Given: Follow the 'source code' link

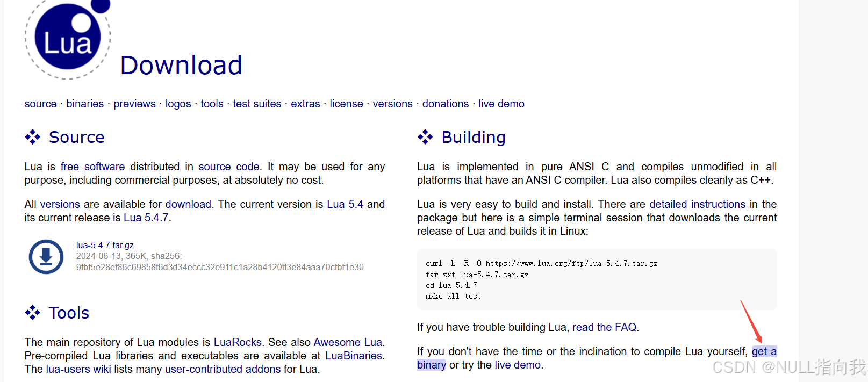Looking at the screenshot, I should point(229,167).
